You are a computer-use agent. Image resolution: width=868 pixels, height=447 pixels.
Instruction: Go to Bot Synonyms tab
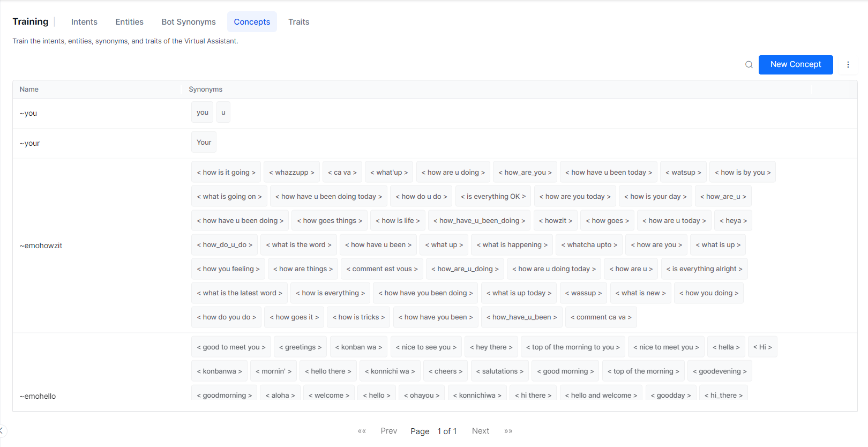click(189, 22)
